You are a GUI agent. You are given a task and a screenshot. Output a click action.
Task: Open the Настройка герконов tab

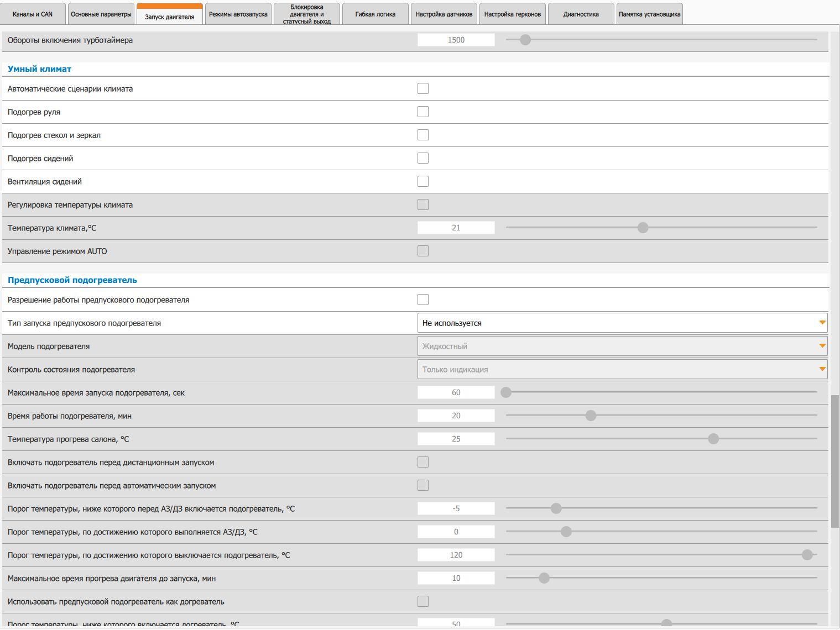click(x=513, y=14)
